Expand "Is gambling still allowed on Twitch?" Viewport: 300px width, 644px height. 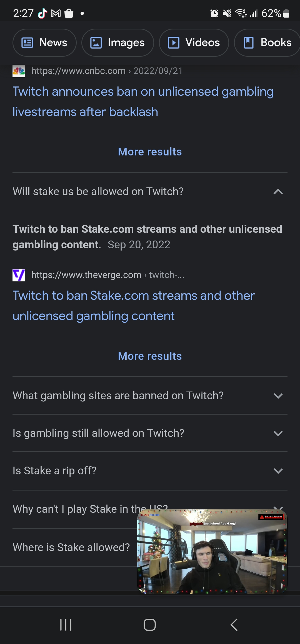[278, 433]
